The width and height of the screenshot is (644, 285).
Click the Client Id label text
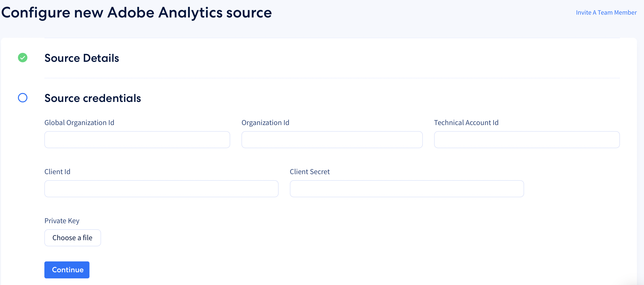pyautogui.click(x=57, y=172)
